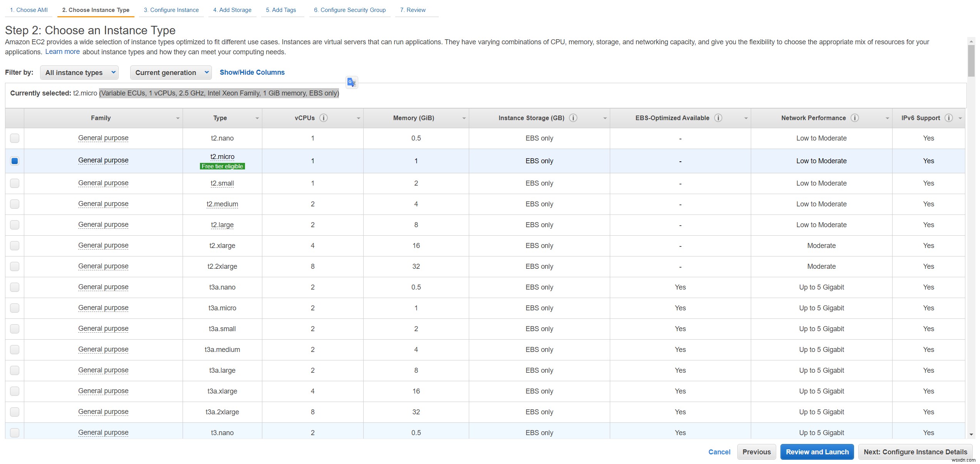Click the Network Performance info icon
This screenshot has height=464, width=980.
click(x=855, y=117)
